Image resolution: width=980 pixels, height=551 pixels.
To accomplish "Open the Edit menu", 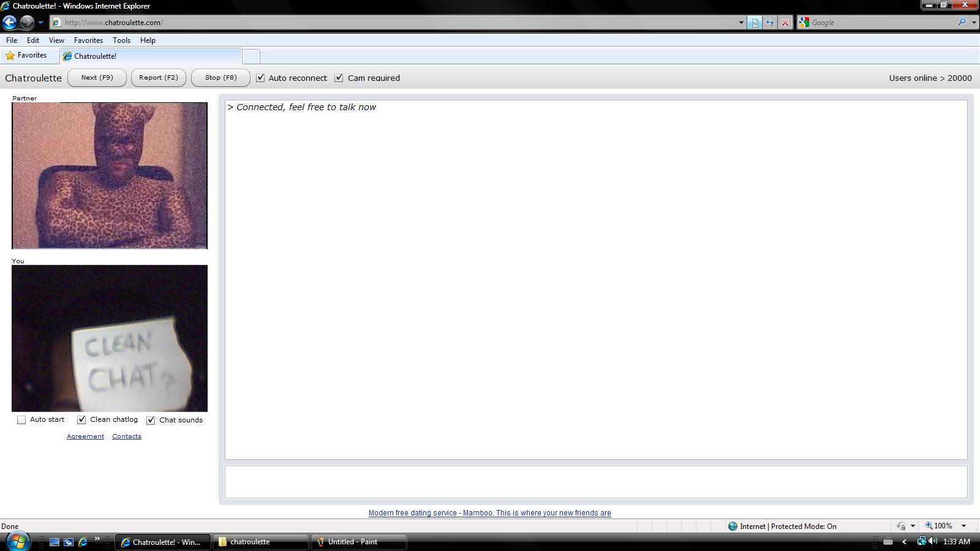I will 33,40.
